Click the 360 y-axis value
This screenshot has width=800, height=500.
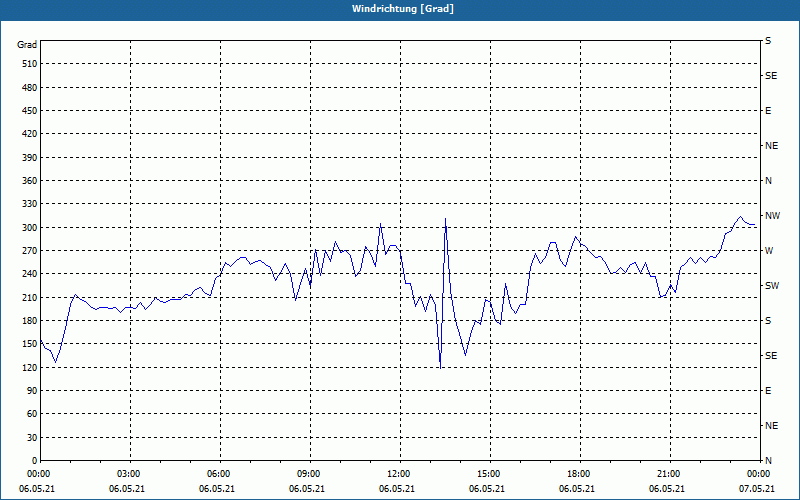(30, 181)
